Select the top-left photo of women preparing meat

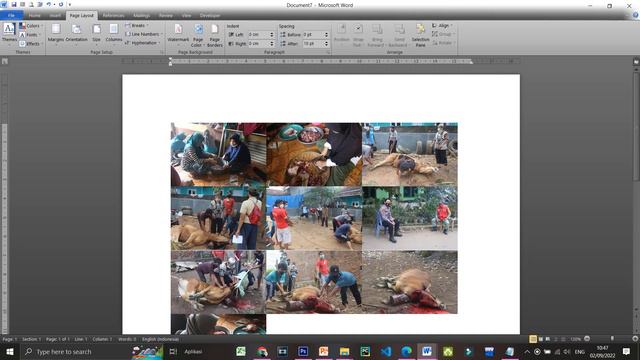[x=218, y=154]
